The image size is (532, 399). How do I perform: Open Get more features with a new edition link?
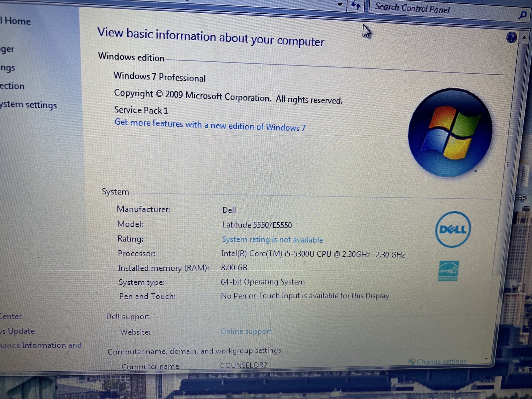pyautogui.click(x=210, y=125)
